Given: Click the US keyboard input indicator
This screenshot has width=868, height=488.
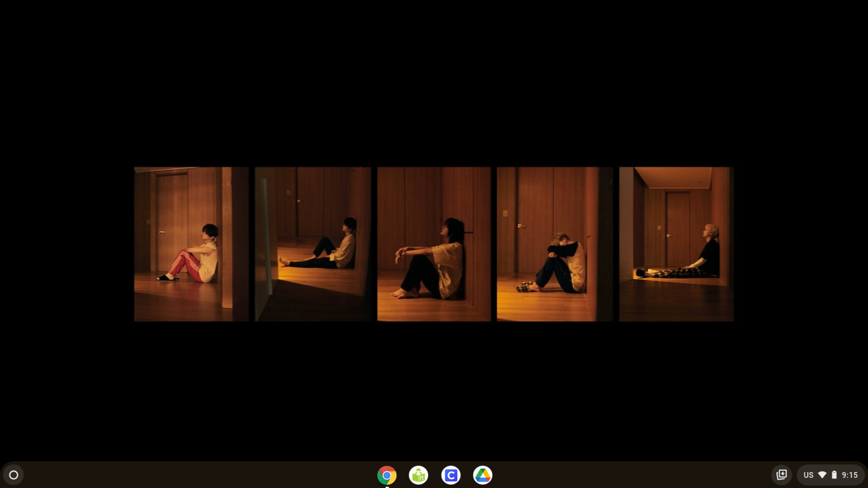Looking at the screenshot, I should pos(808,475).
